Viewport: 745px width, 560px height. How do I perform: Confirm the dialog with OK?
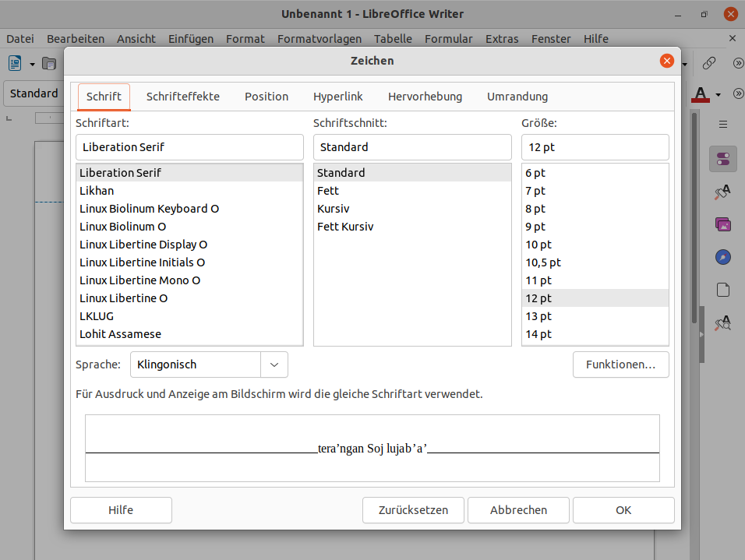pos(623,510)
